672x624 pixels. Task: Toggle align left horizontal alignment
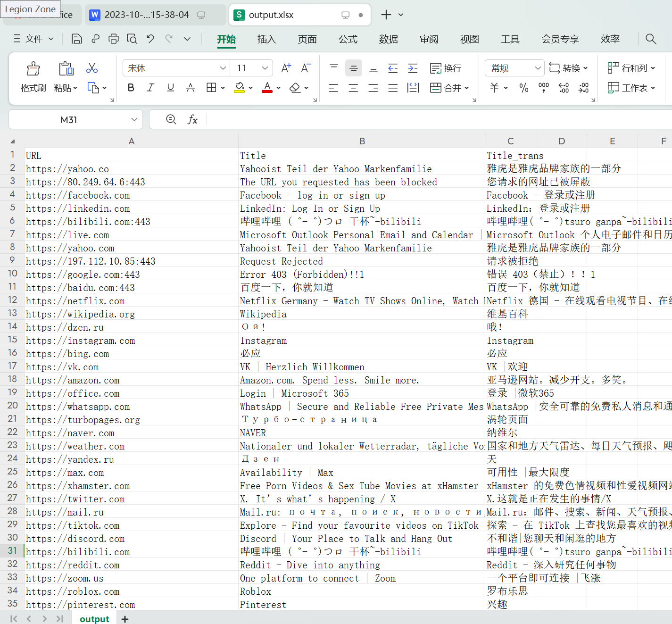tap(333, 88)
